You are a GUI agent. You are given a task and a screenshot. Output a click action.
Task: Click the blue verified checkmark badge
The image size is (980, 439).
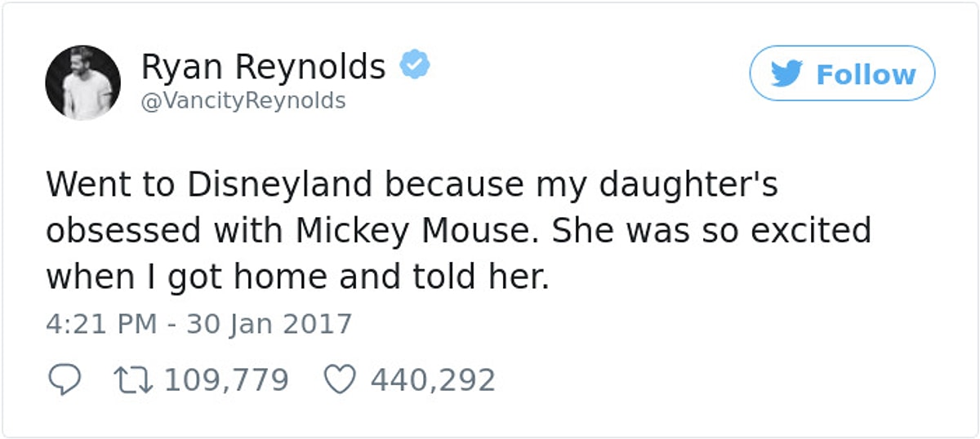pyautogui.click(x=415, y=65)
